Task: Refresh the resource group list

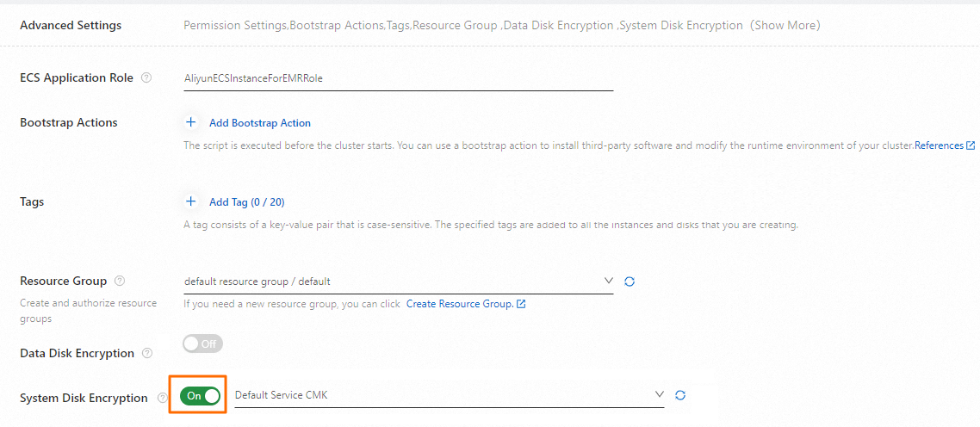Action: click(x=630, y=282)
